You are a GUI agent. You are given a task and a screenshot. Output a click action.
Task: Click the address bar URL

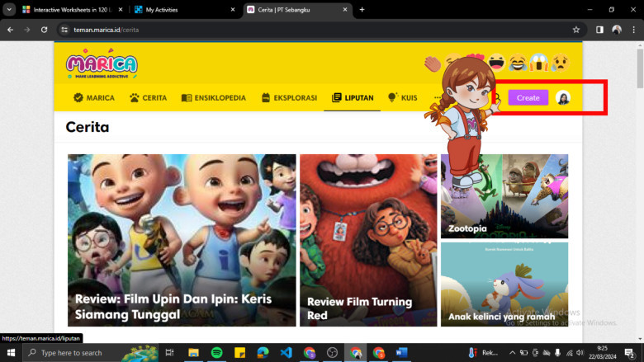click(x=106, y=30)
